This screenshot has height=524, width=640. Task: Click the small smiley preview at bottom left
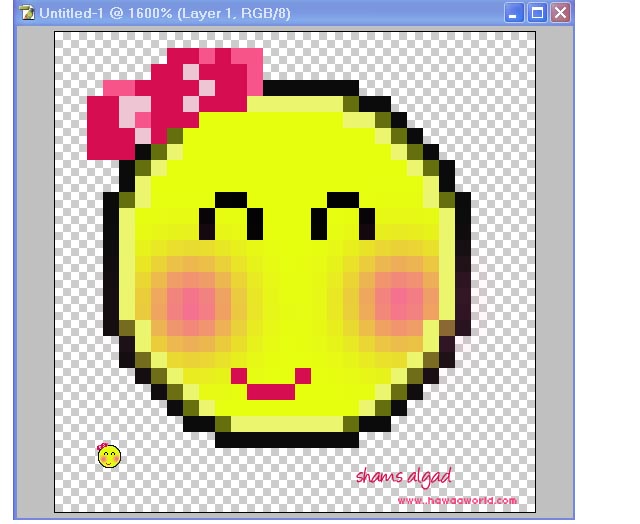109,456
